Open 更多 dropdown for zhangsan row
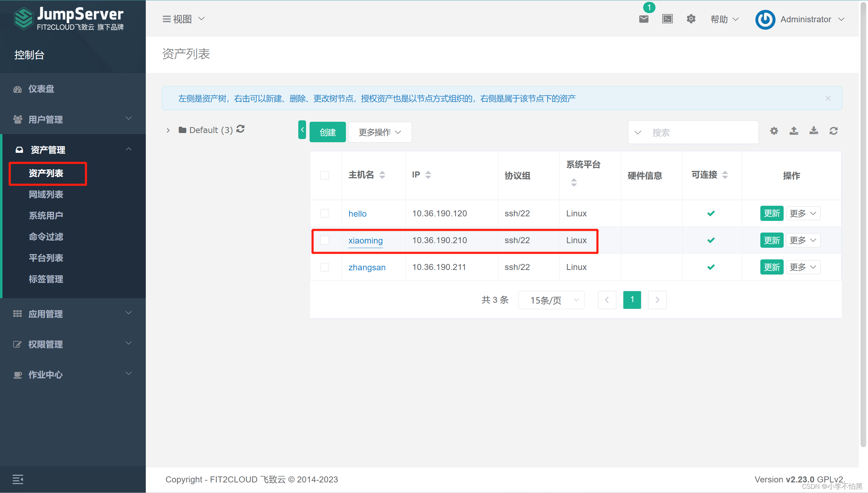The image size is (868, 493). coord(803,267)
